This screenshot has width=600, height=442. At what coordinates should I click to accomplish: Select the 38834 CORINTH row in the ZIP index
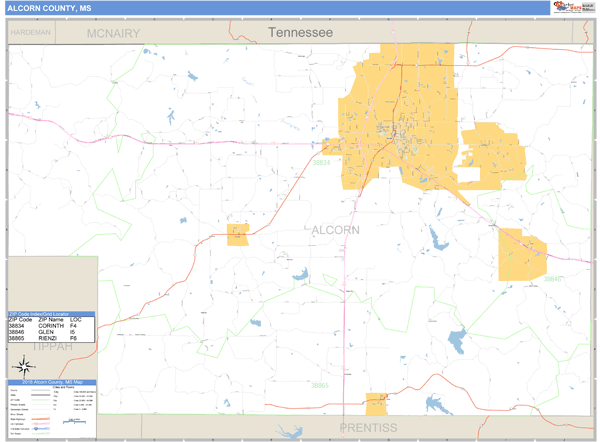click(x=50, y=326)
